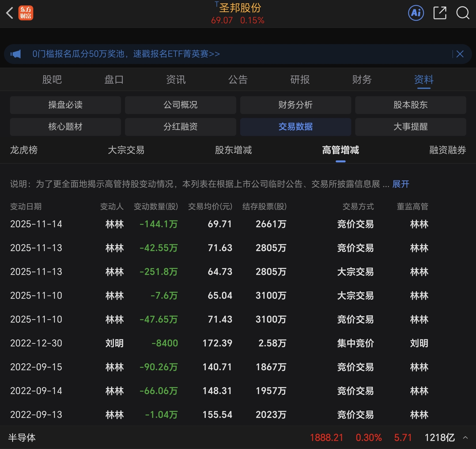Open the 大宗交易 sub-tab
The width and height of the screenshot is (476, 449).
point(126,150)
